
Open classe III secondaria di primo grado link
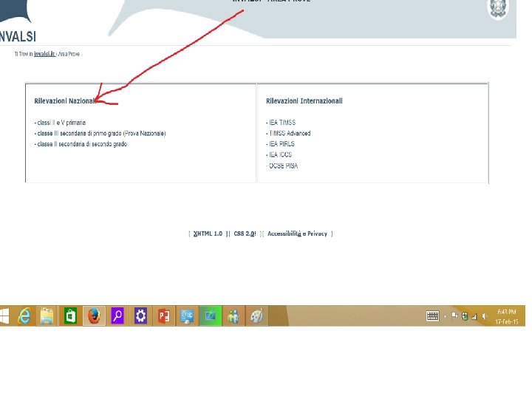coord(100,133)
